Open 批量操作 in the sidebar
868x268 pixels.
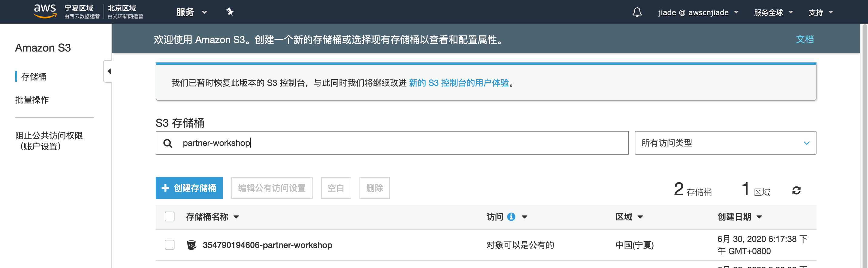pos(32,100)
